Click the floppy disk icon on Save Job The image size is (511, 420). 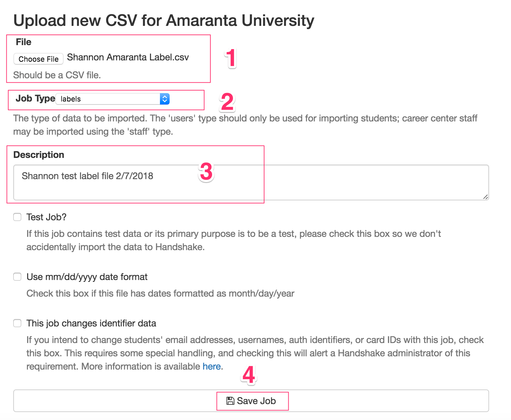click(x=230, y=401)
